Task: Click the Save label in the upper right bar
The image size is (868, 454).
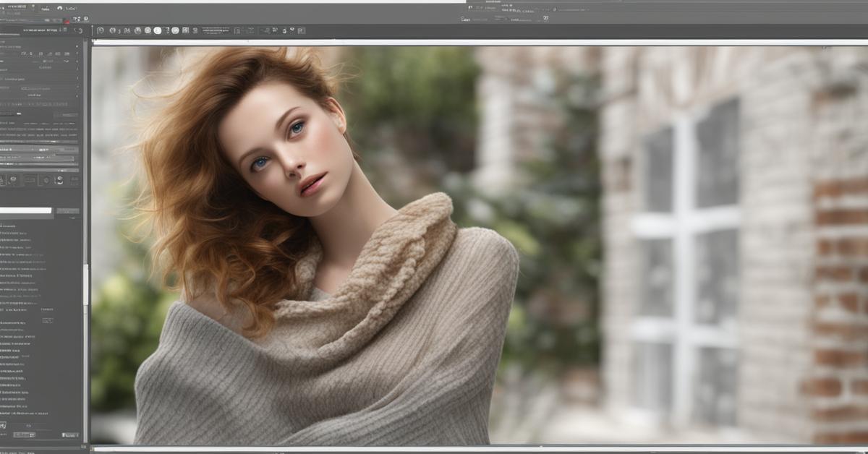Action: [x=465, y=20]
